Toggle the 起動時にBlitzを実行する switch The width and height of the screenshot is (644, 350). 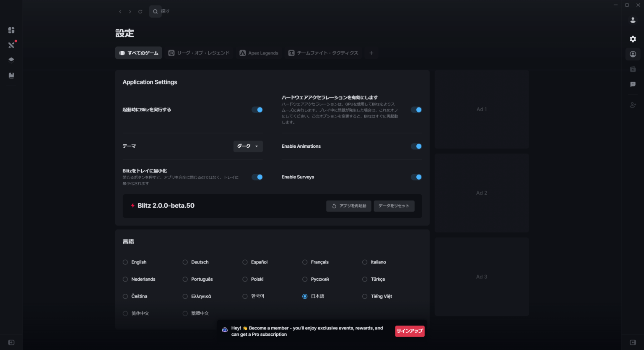[257, 110]
